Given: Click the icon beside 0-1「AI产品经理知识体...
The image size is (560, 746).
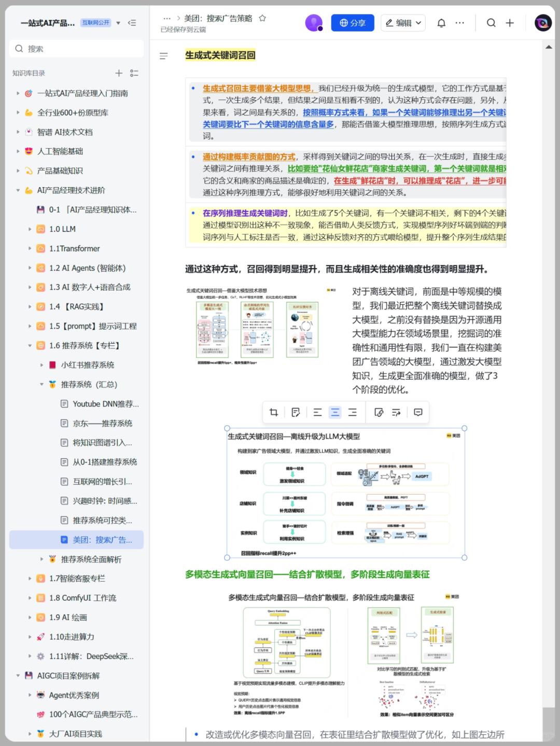Looking at the screenshot, I should click(40, 209).
